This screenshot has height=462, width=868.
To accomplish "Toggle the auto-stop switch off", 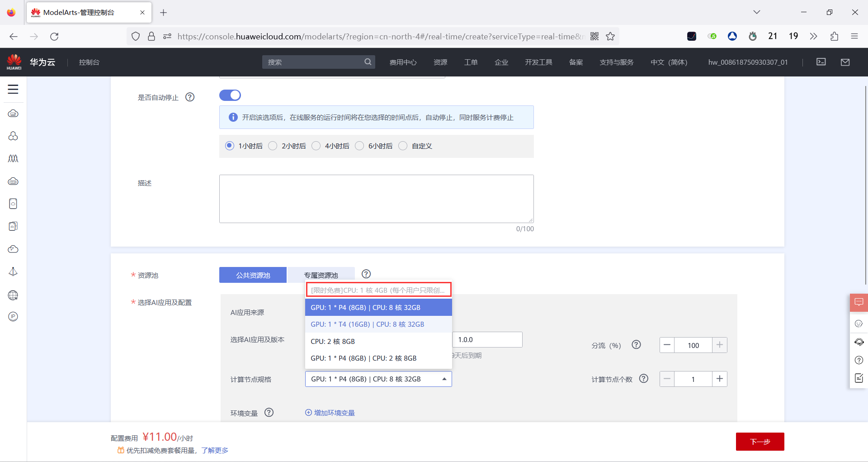I will point(230,95).
